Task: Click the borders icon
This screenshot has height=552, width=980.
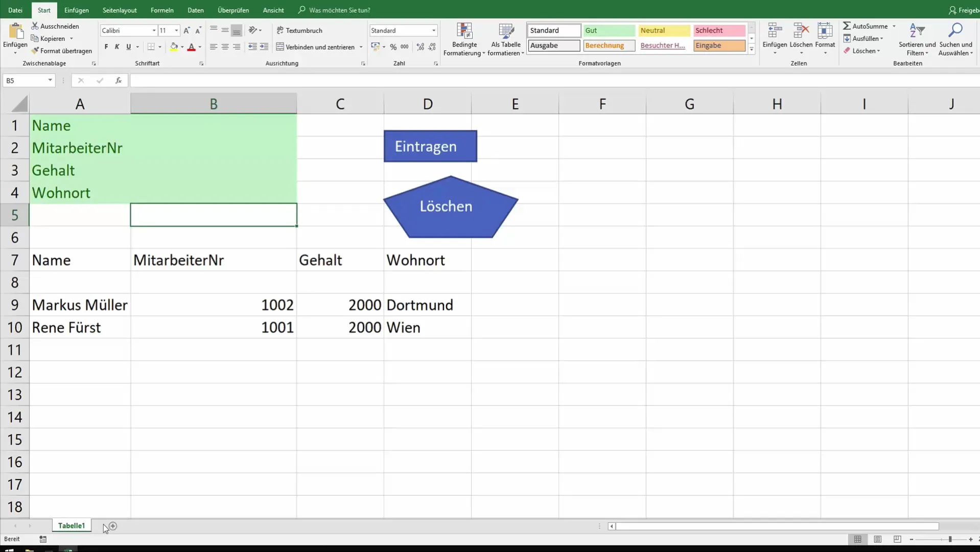Action: pyautogui.click(x=151, y=47)
